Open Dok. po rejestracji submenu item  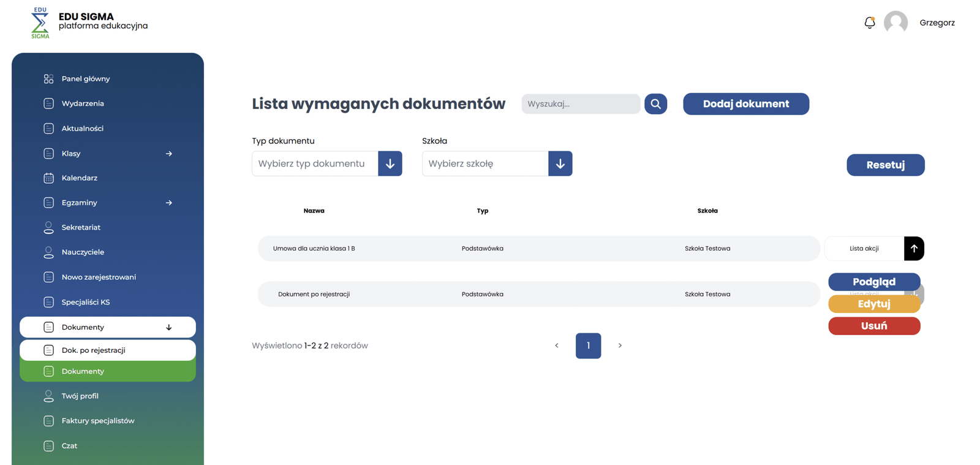pos(94,350)
